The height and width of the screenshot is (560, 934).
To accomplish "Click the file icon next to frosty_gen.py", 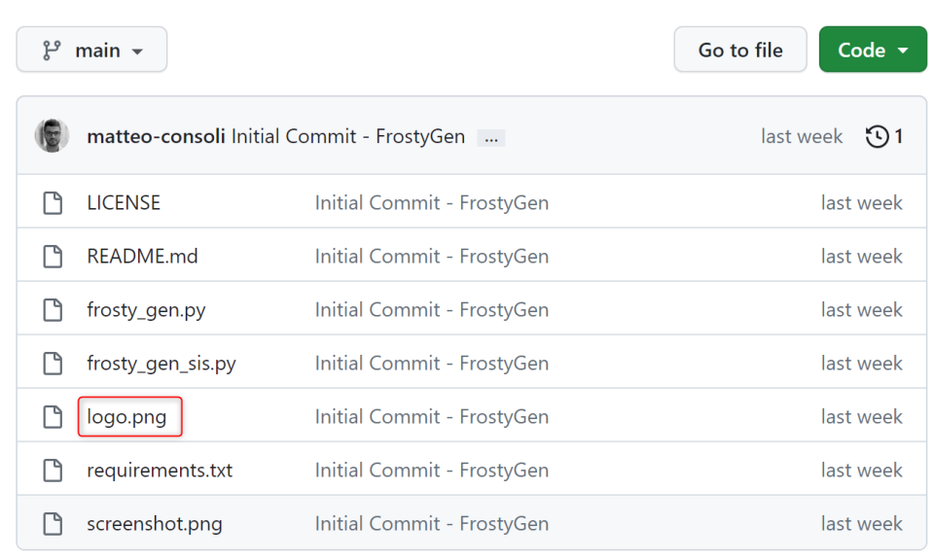I will tap(53, 308).
